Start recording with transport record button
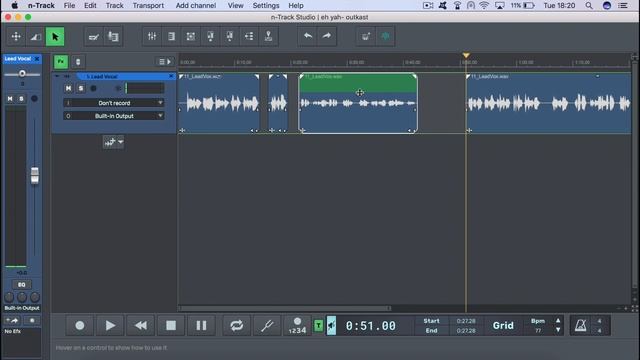Image resolution: width=640 pixels, height=360 pixels. [x=80, y=325]
